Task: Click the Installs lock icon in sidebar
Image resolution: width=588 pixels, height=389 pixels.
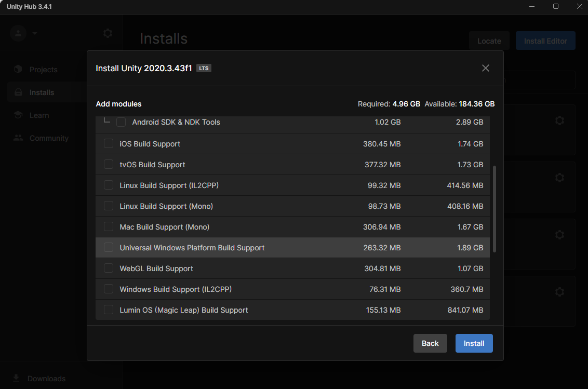Action: click(19, 92)
